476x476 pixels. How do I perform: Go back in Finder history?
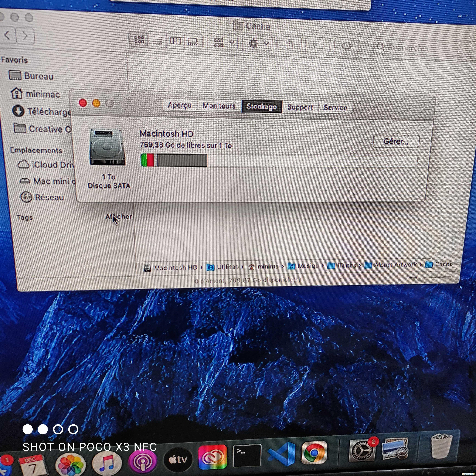[8, 35]
